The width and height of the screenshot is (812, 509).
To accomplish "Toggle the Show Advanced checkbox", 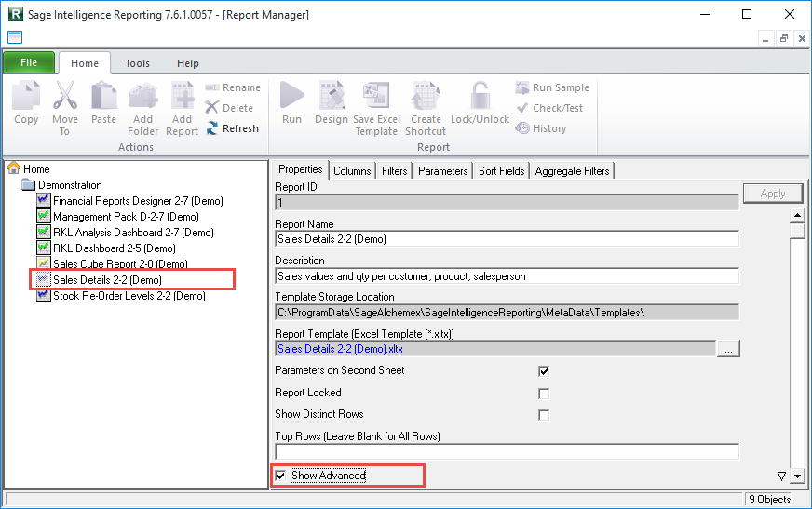I will pos(281,476).
